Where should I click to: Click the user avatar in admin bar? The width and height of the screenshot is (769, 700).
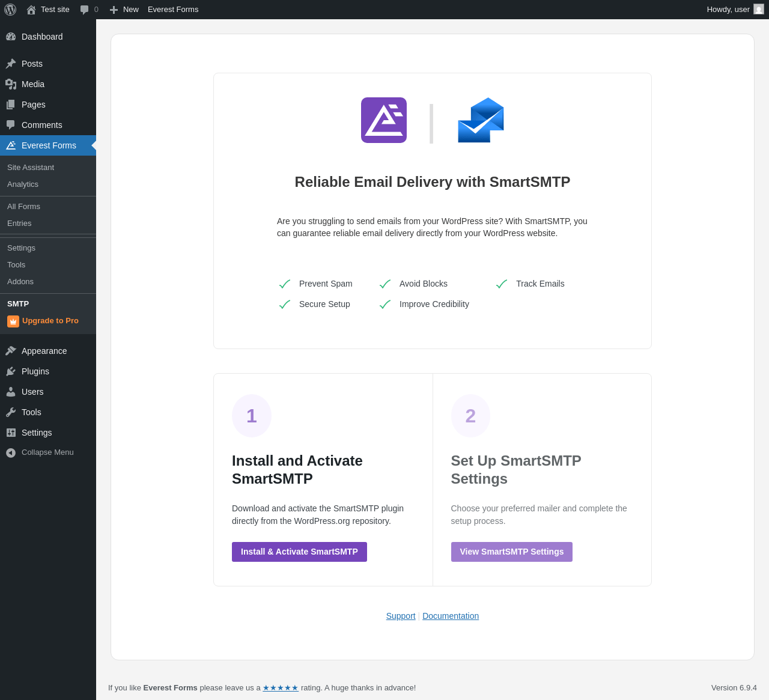(759, 9)
